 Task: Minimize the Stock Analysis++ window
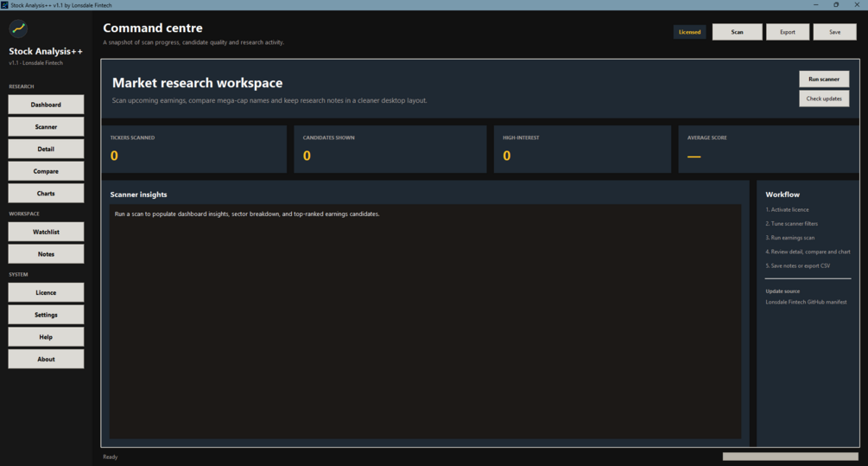[815, 5]
